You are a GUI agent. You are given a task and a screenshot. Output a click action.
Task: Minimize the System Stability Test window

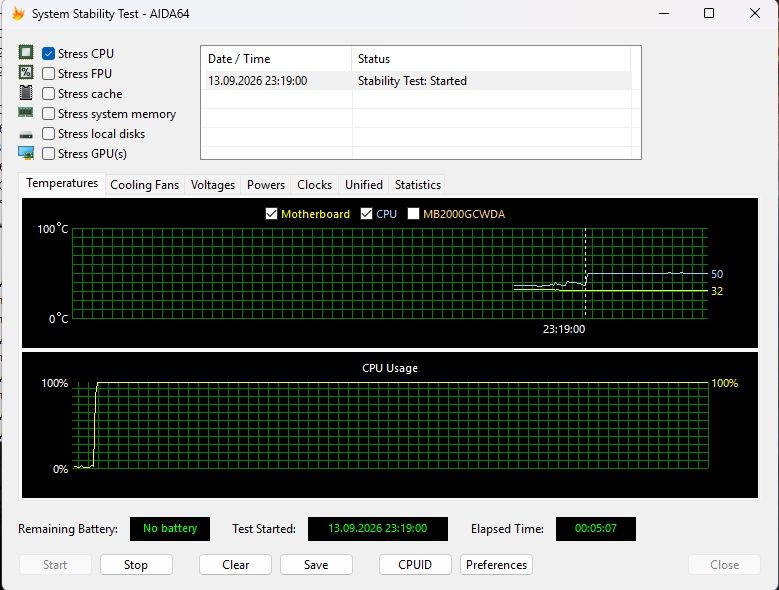point(664,13)
